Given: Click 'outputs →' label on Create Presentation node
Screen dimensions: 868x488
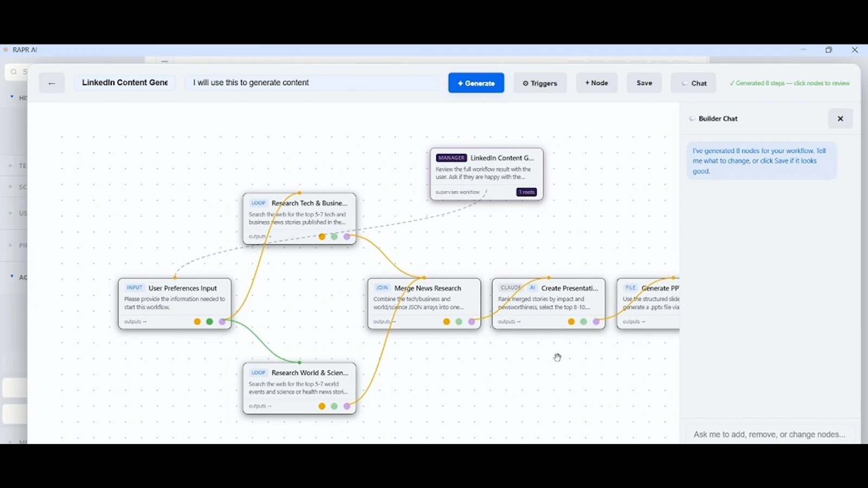Looking at the screenshot, I should point(509,322).
